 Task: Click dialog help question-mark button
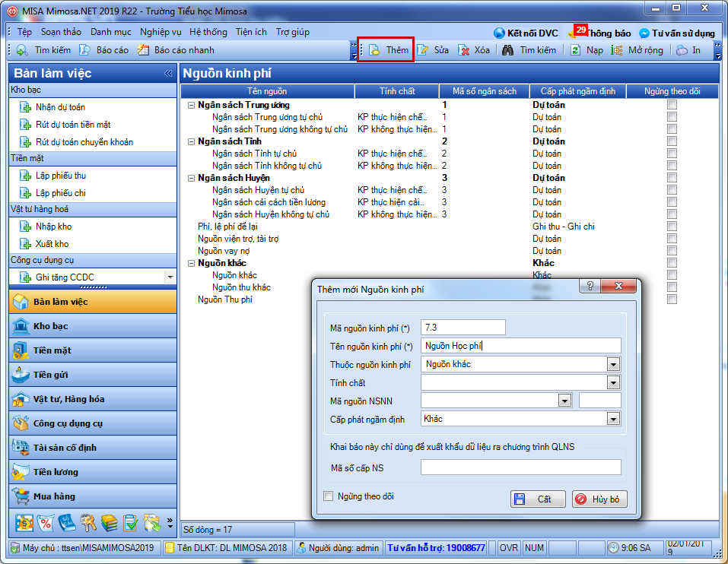coord(590,286)
